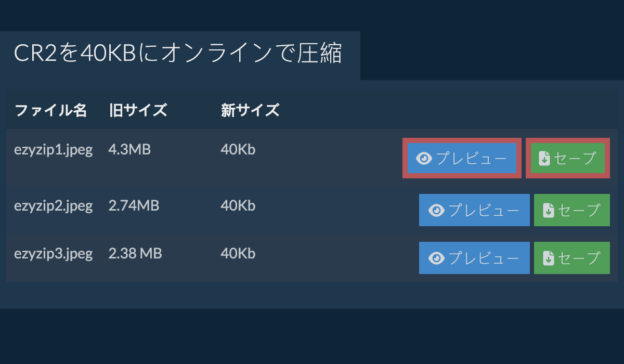
Task: Click the 旧サイズ column header
Action: tap(138, 110)
